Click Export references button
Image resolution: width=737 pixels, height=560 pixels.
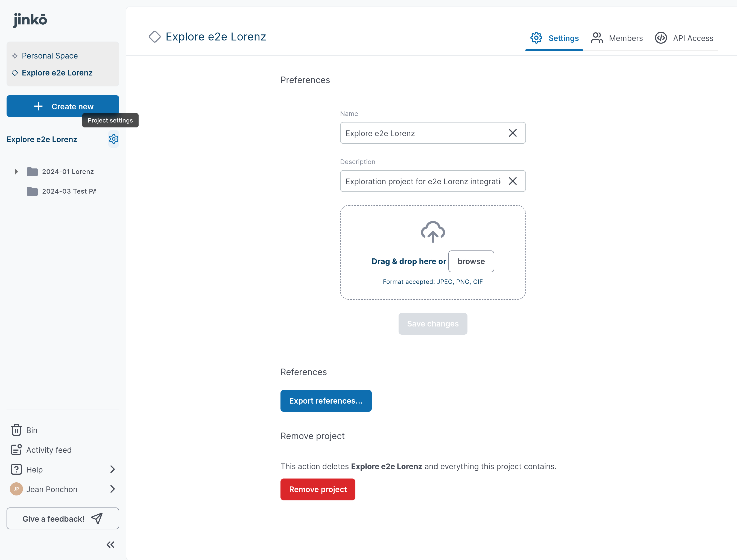(x=326, y=401)
